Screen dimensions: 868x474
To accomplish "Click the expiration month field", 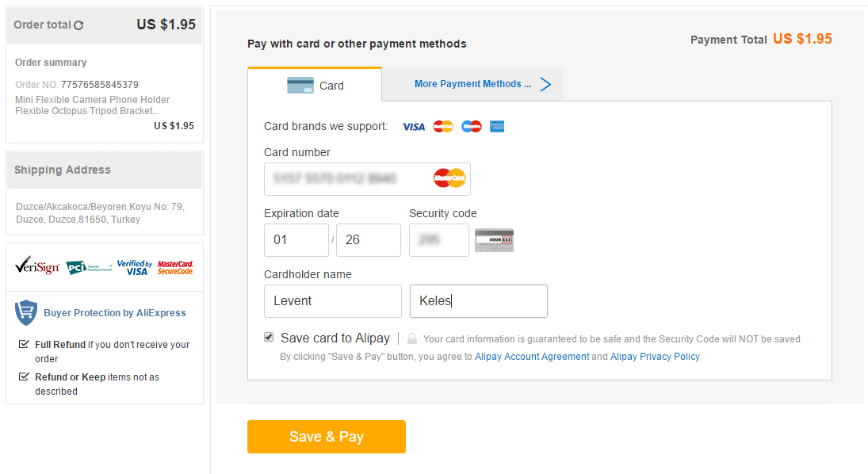I will (x=296, y=239).
